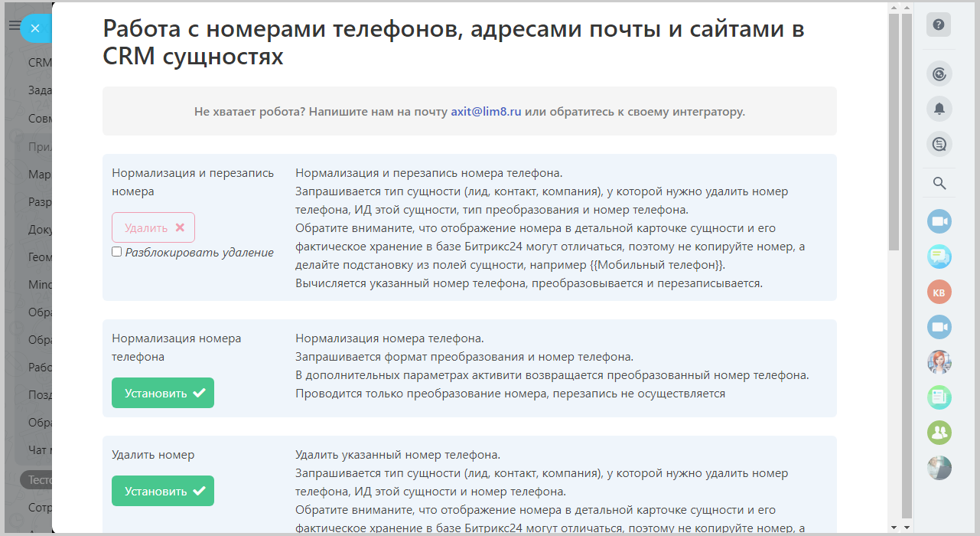Toggle the hamburger menu icon at top left
This screenshot has width=980, height=536.
click(x=14, y=26)
